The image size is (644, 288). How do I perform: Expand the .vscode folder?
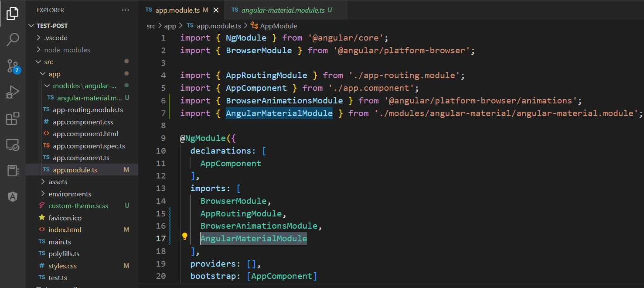pos(39,38)
